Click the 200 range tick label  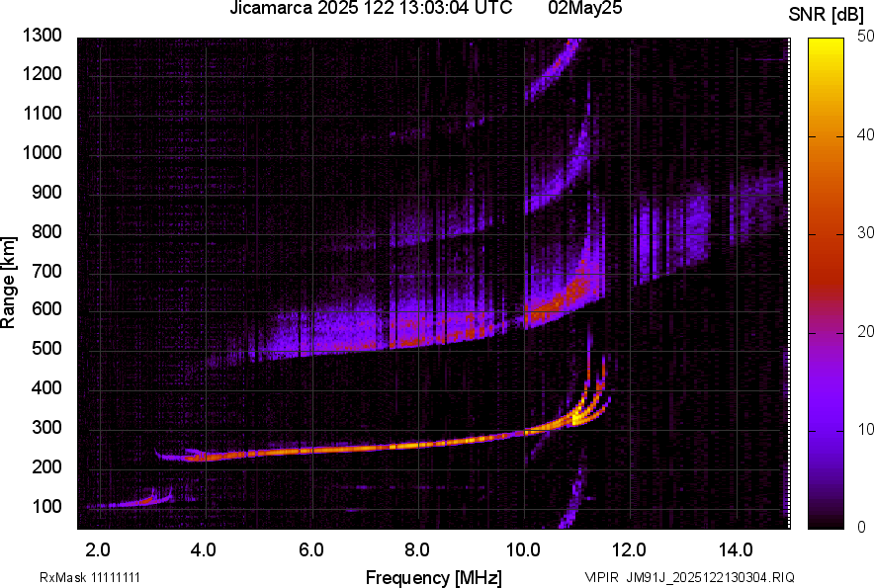[46, 466]
